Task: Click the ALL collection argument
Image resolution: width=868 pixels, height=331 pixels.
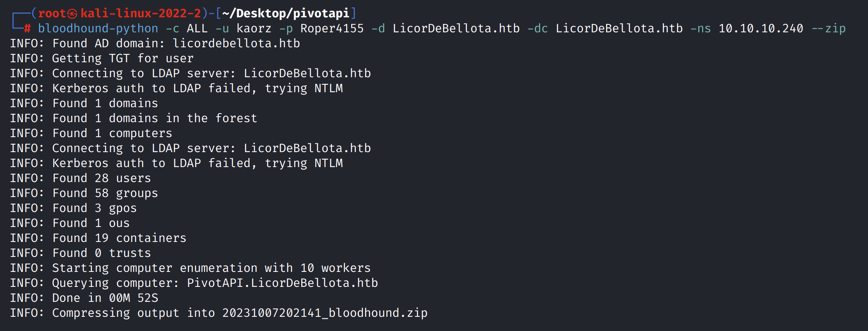Action: tap(197, 28)
